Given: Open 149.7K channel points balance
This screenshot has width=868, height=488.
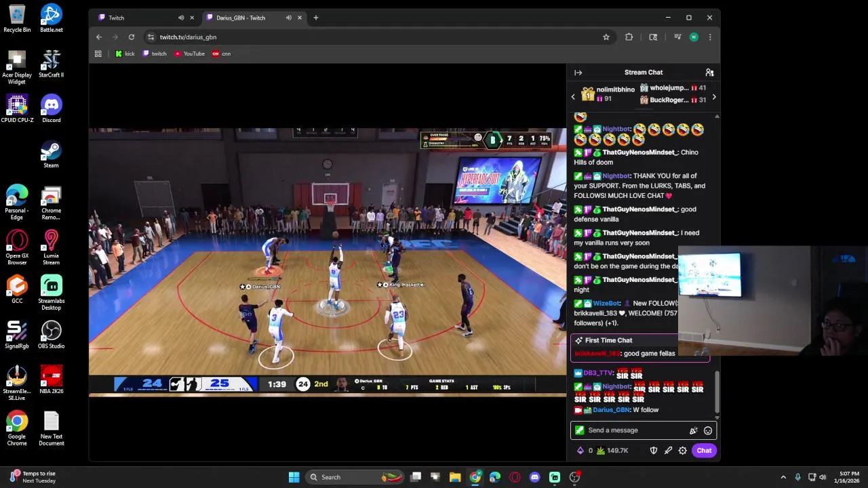Looking at the screenshot, I should 612,451.
